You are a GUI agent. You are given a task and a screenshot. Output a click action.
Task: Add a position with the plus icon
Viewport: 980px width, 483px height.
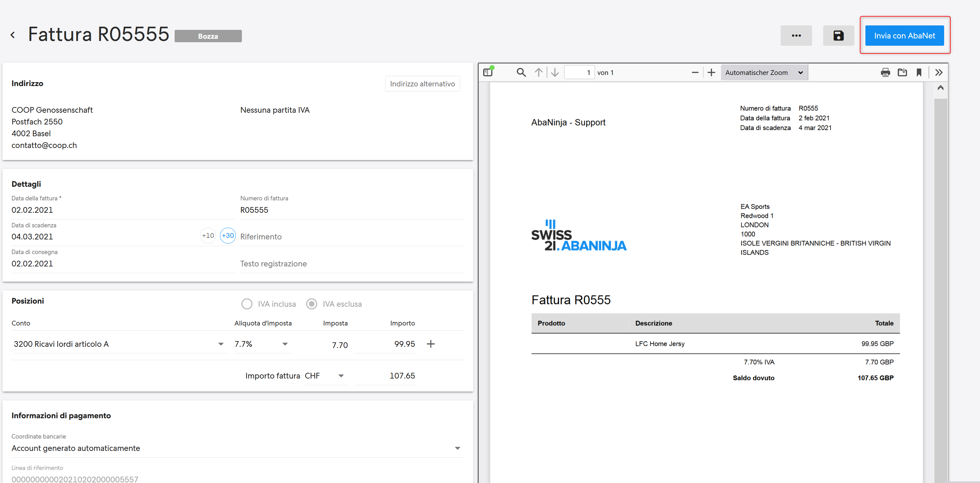(x=430, y=344)
